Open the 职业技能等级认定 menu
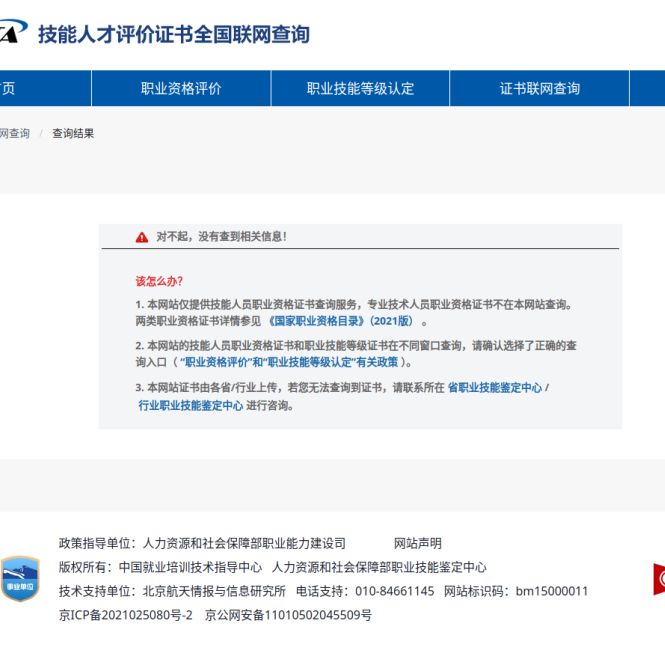Image resolution: width=665 pixels, height=665 pixels. coord(360,88)
